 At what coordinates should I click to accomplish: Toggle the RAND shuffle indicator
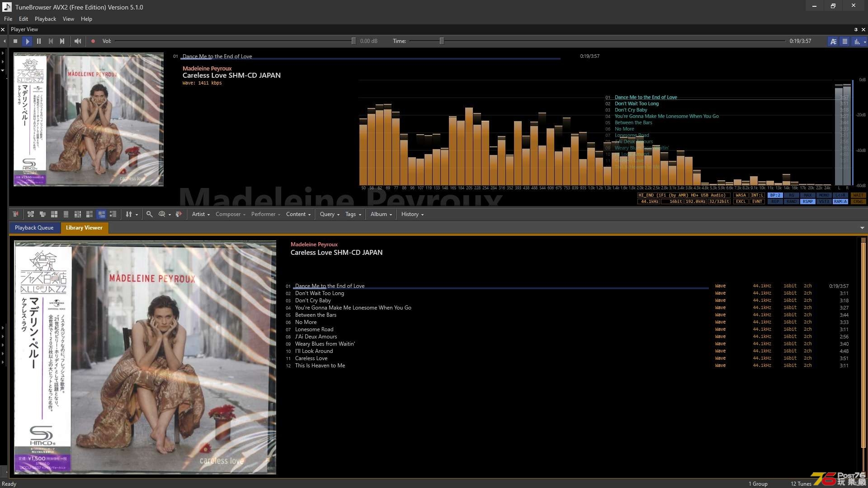(x=792, y=202)
